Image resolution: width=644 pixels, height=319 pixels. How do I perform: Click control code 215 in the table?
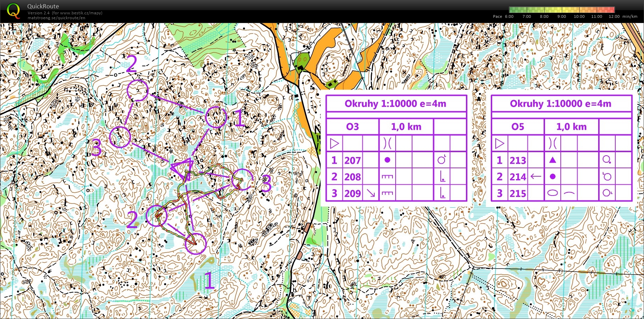(x=518, y=193)
